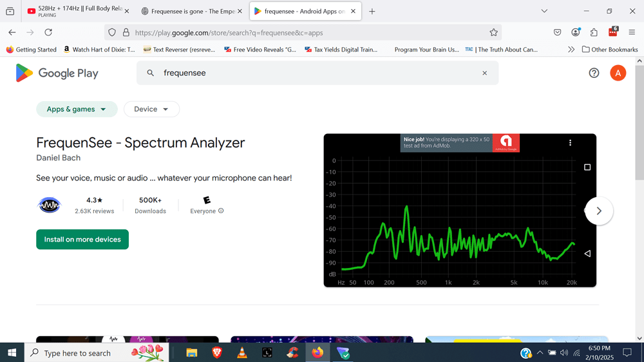Open the Text Reverser bookmark
The height and width of the screenshot is (362, 644).
pos(179,50)
